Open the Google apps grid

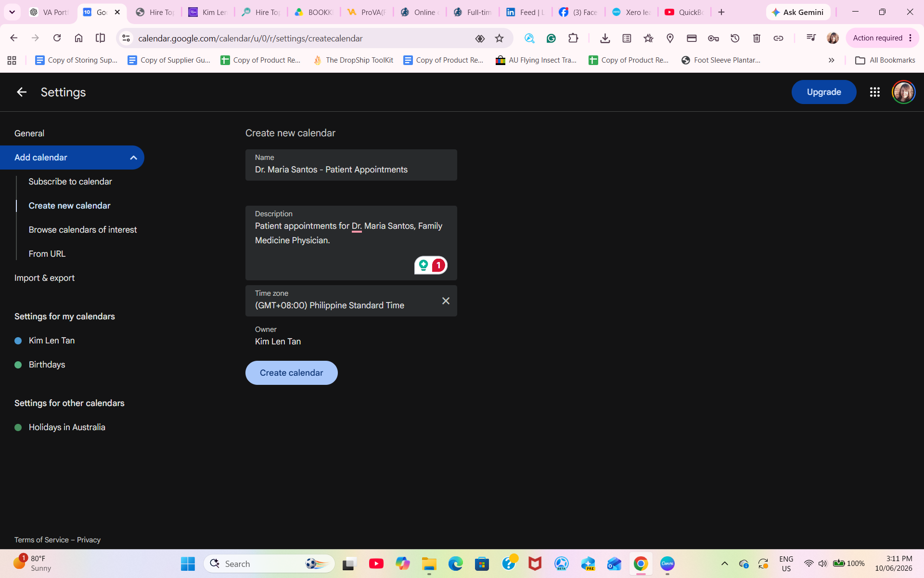[x=874, y=92]
